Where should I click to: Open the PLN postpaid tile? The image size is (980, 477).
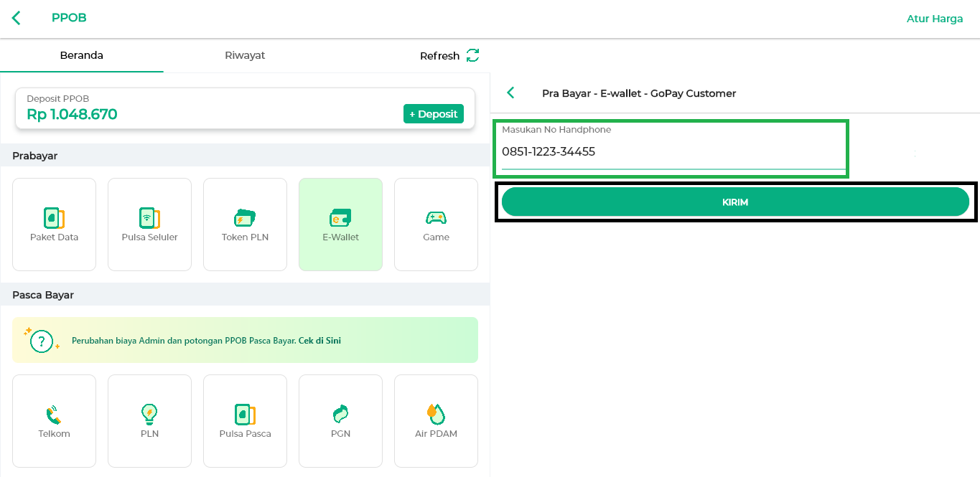pos(149,421)
